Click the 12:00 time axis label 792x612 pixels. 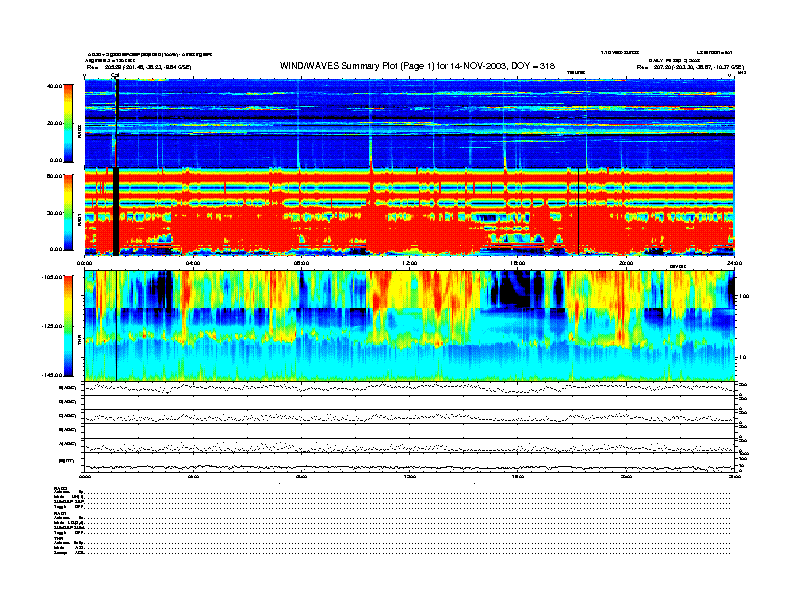(x=410, y=263)
